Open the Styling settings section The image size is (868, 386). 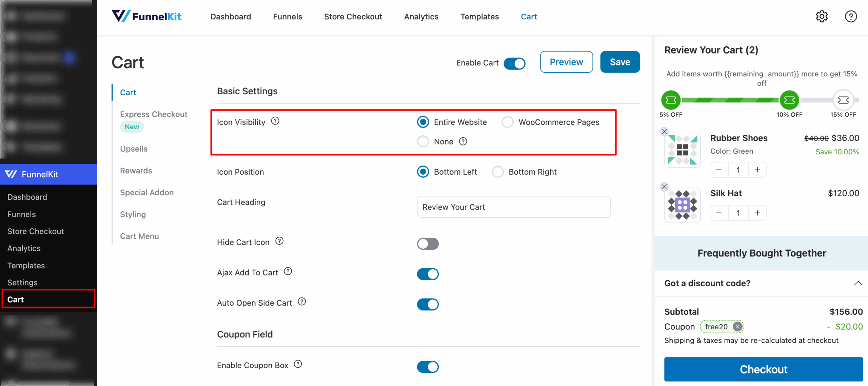[x=133, y=214]
